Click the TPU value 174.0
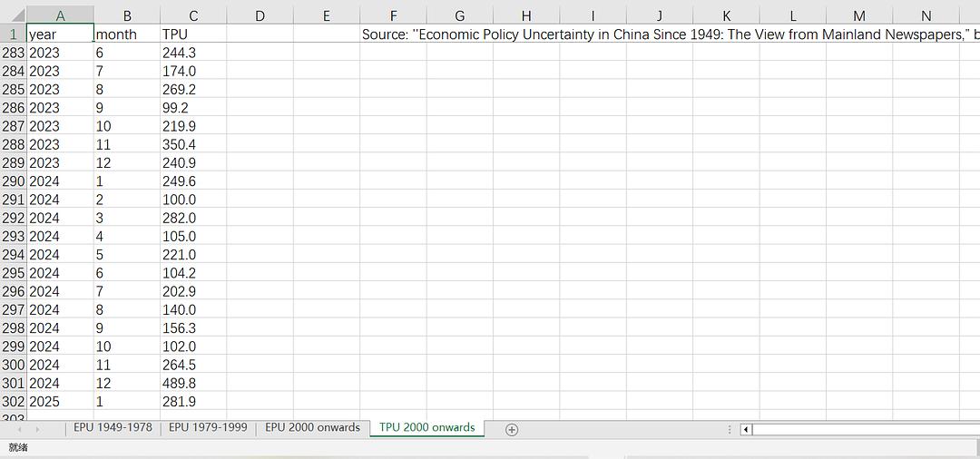980x459 pixels. coord(193,71)
